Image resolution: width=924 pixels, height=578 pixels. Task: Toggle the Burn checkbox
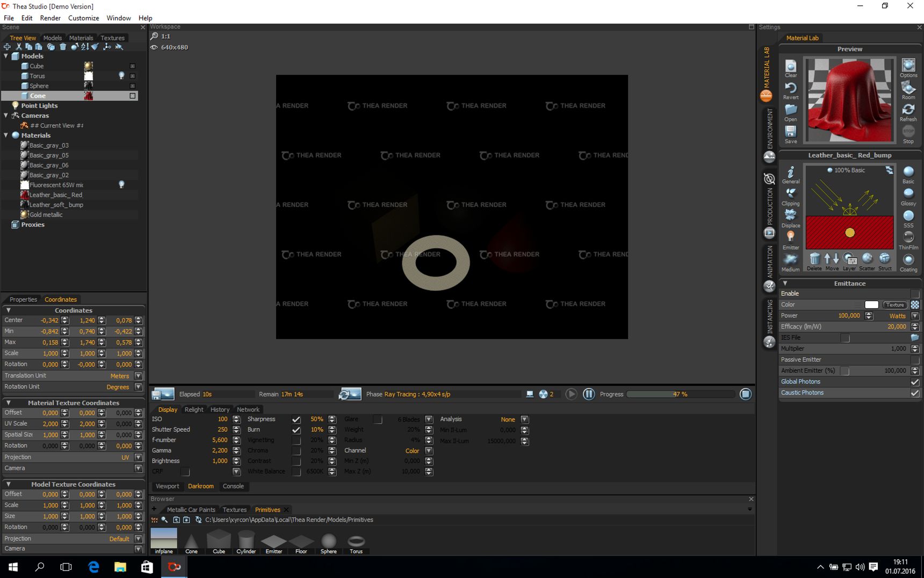[296, 430]
